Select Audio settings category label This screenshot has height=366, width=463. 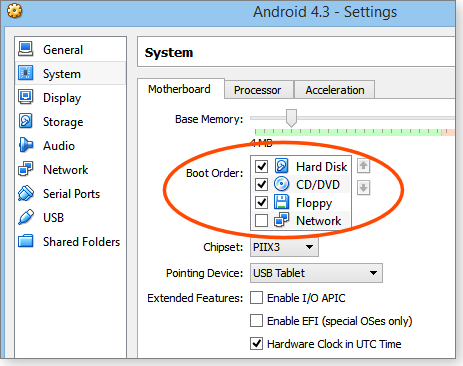(59, 146)
